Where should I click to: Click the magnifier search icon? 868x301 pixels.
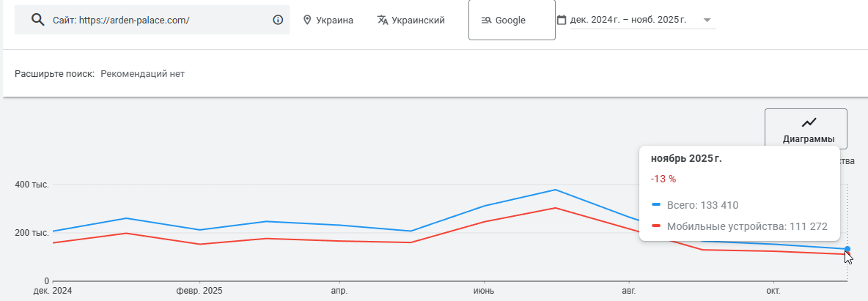[38, 20]
